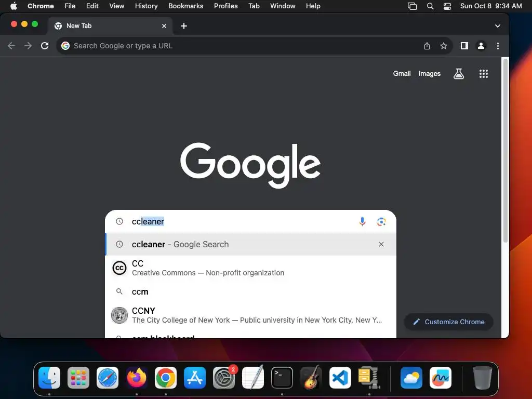Choose the CC Creative Commons suggestion

click(251, 268)
